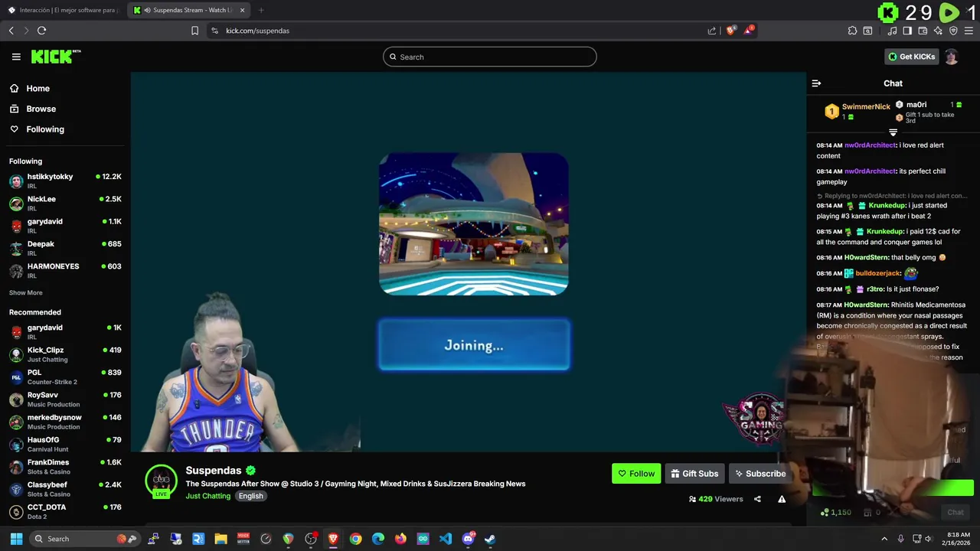Launch Steam from the taskbar
Screen dimensions: 980x551
(490, 539)
